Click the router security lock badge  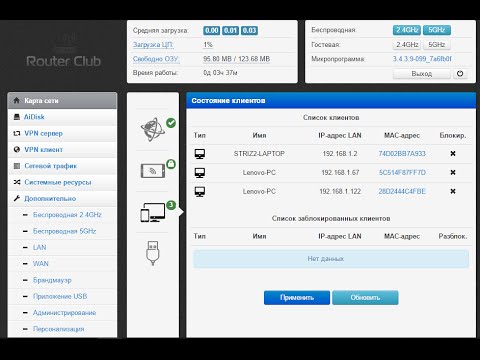171,164
